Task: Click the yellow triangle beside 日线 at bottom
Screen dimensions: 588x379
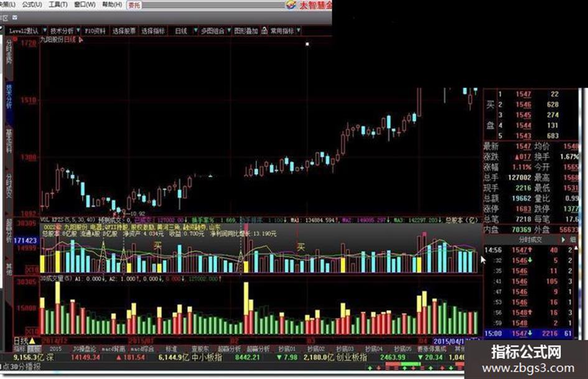Action: click(x=32, y=340)
